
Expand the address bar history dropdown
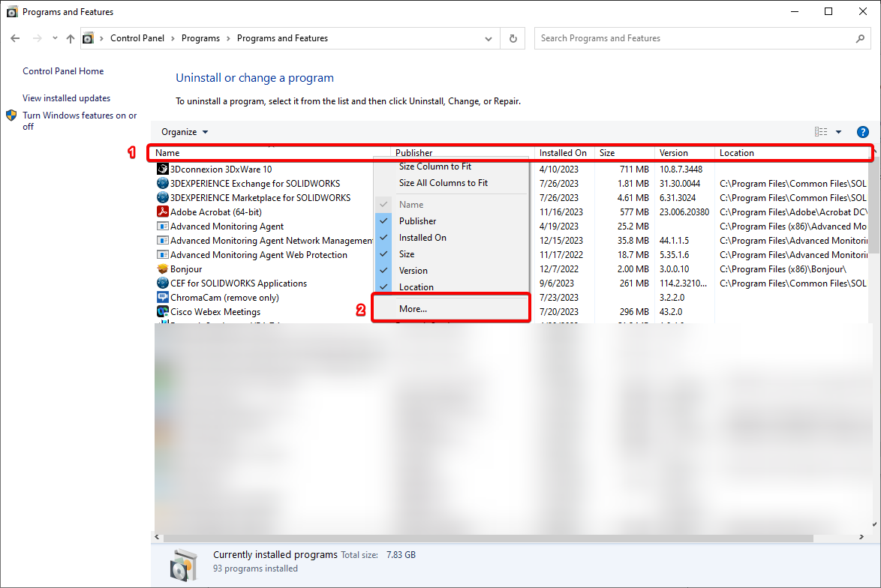[x=489, y=38]
